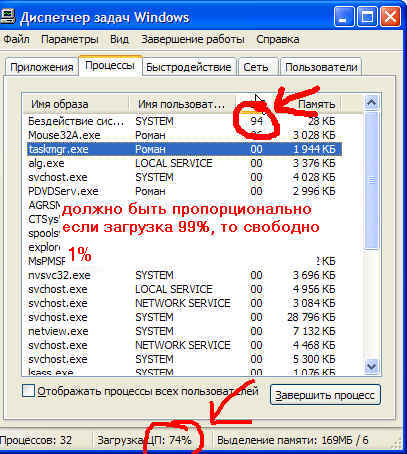Switch to the Приложения tab
Screen dimensions: 407x454
click(x=42, y=67)
